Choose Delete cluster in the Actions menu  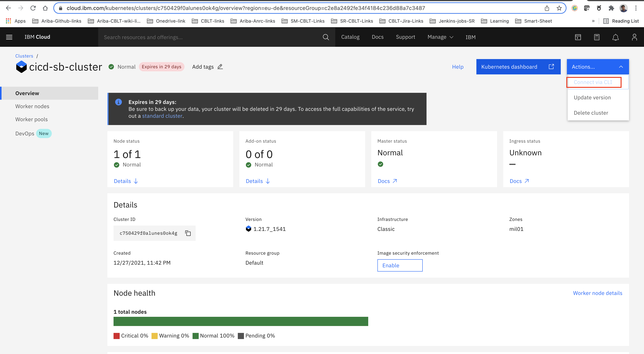(x=591, y=113)
